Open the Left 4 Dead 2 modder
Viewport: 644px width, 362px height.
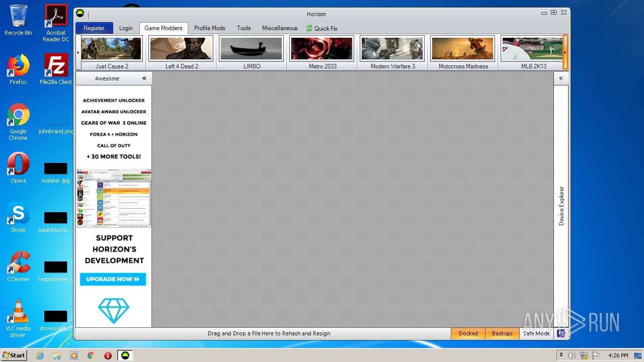(182, 53)
